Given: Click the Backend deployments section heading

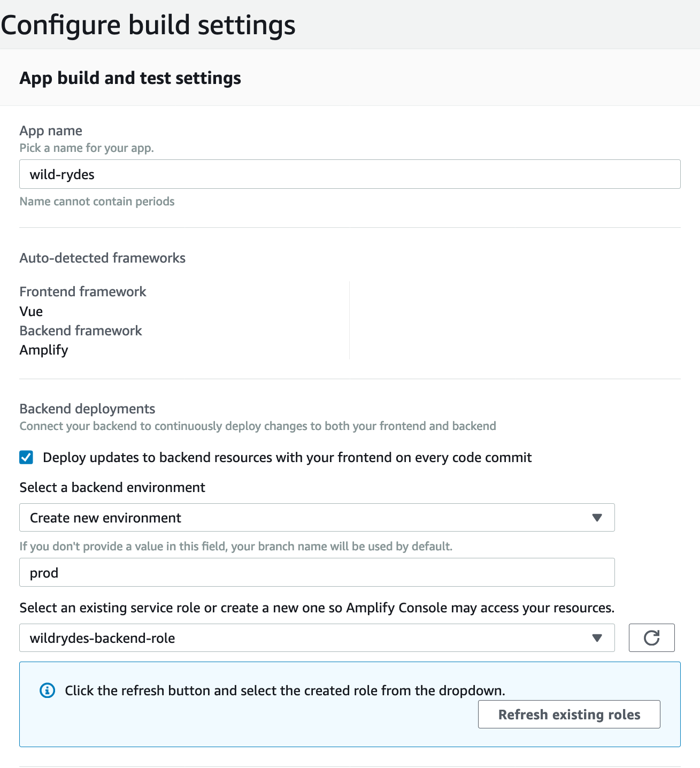Looking at the screenshot, I should click(x=87, y=409).
